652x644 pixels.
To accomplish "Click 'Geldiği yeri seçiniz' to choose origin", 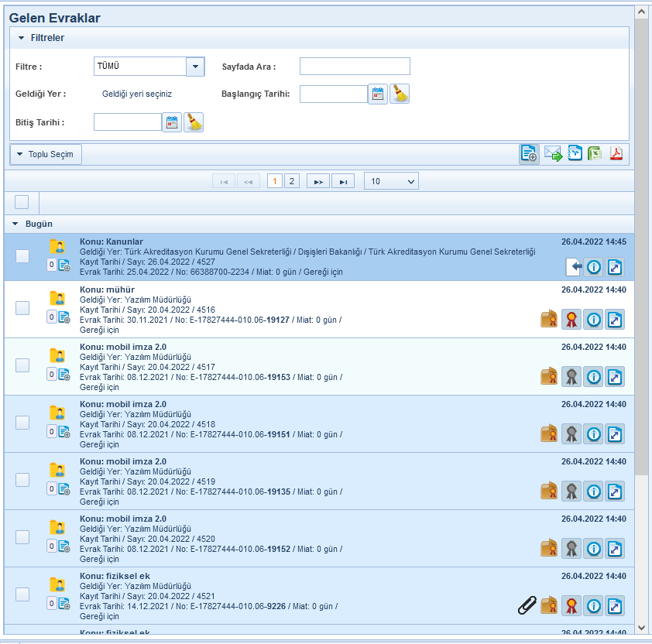I will click(x=137, y=94).
